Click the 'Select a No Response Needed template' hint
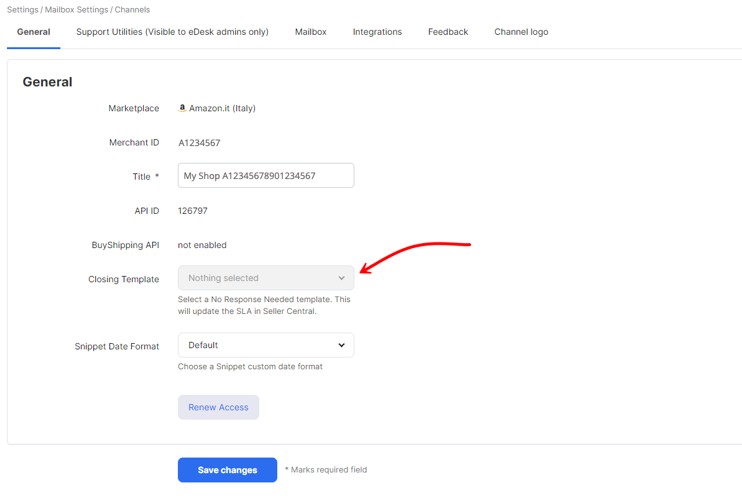742x496 pixels. [264, 305]
